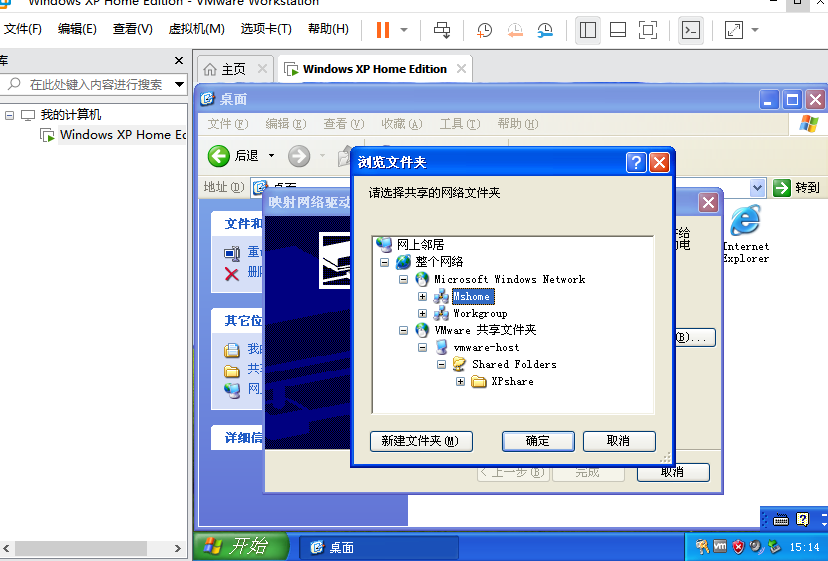The height and width of the screenshot is (561, 828).
Task: Click the 转到 go button
Action: (796, 188)
